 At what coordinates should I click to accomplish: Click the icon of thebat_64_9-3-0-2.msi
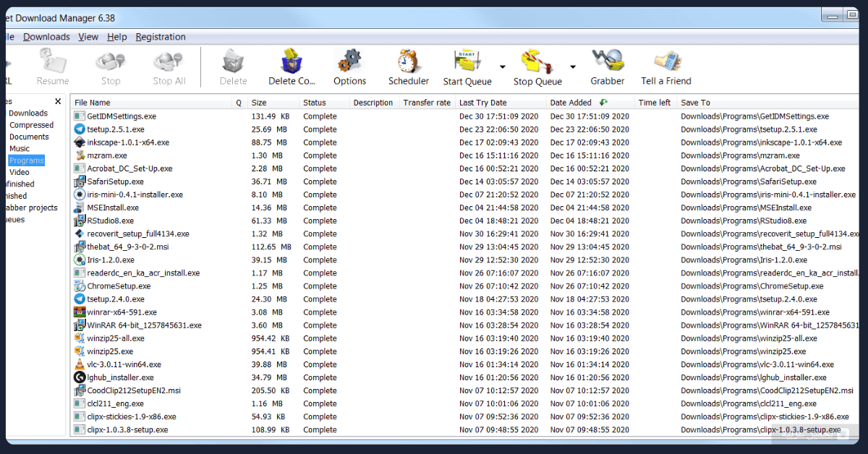click(80, 247)
